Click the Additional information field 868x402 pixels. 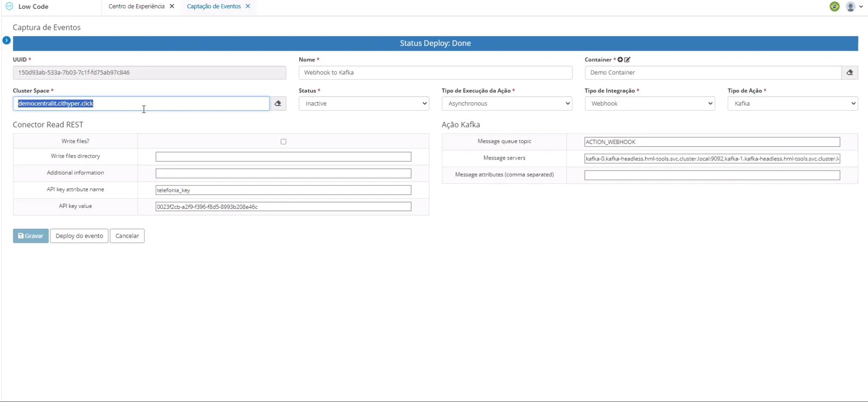coord(283,173)
